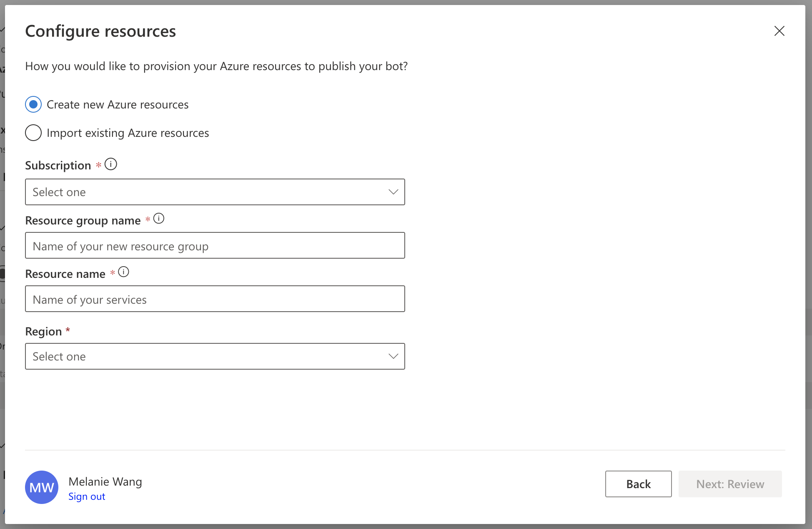The image size is (812, 529).
Task: Close the Configure resources dialog
Action: (779, 31)
